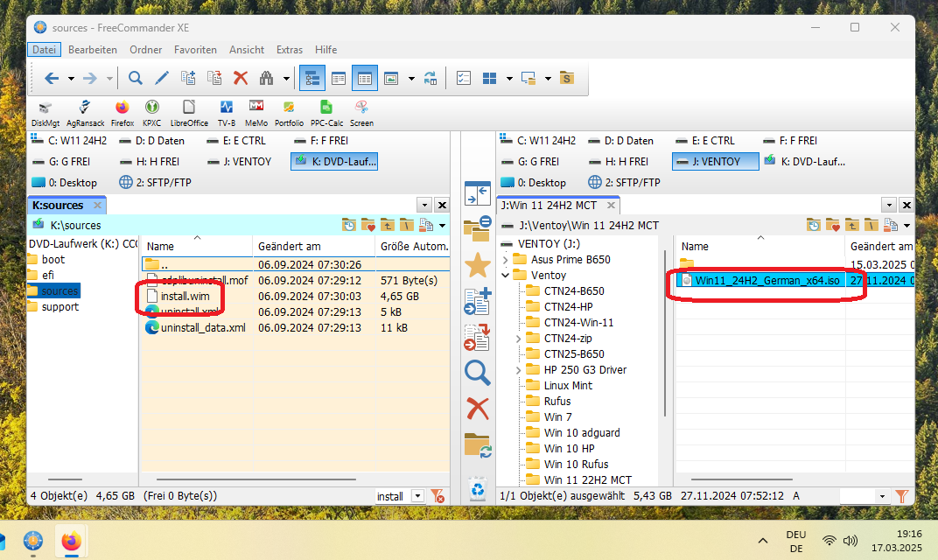
Task: Collapse the Ventoy folder in the tree
Action: (x=506, y=276)
